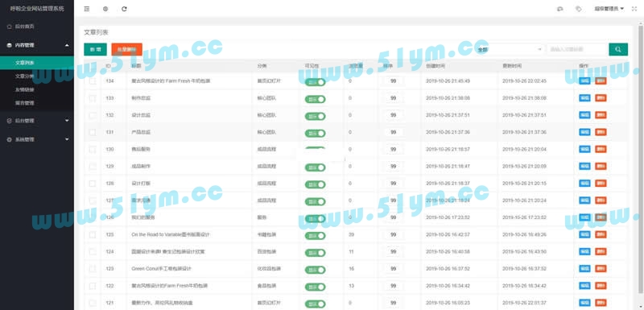This screenshot has height=310, width=644.
Task: Click the sort value 99 for article 124
Action: tap(393, 252)
